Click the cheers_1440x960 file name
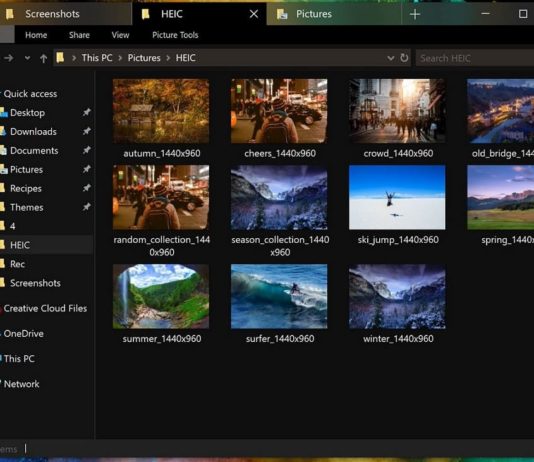Screen dimensions: 534x462 click(280, 154)
